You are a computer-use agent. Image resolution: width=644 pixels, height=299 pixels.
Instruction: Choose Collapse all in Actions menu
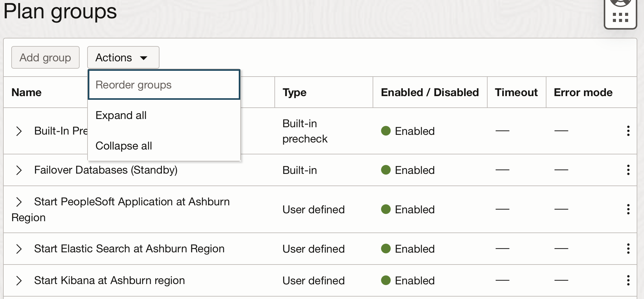click(124, 146)
